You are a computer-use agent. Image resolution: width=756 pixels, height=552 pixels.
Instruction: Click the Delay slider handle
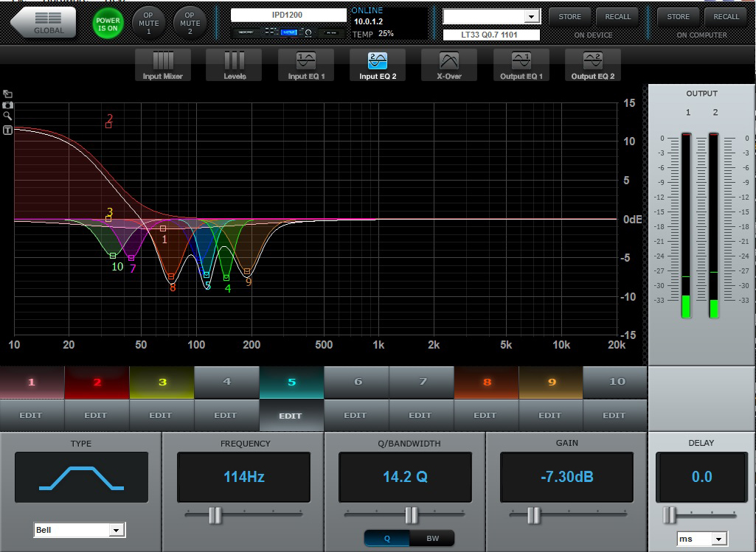[670, 515]
